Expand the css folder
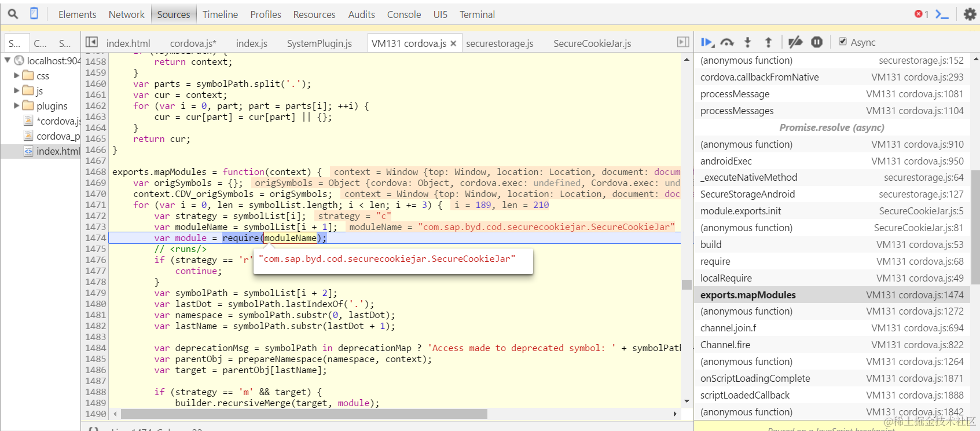The image size is (980, 431). [x=16, y=75]
